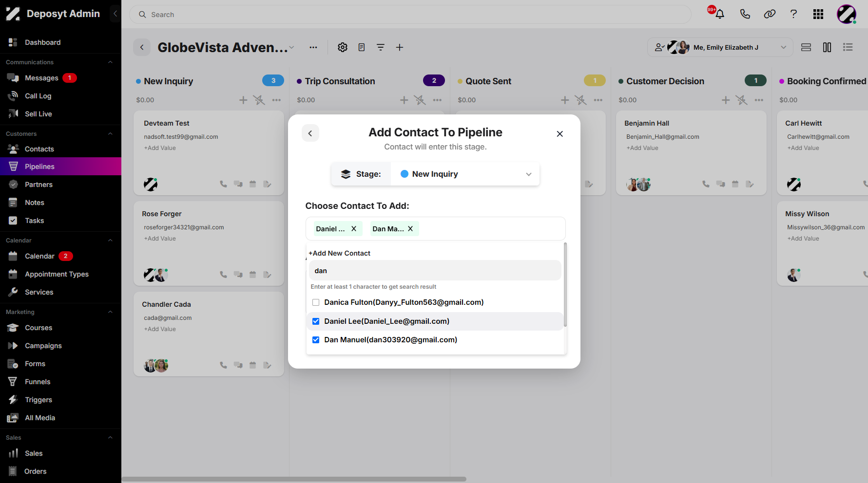The width and height of the screenshot is (868, 483).
Task: Switch to list view icon
Action: click(848, 47)
